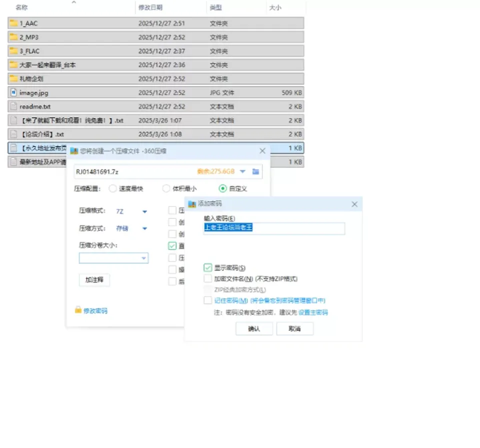Open the save path dropdown next to 剩余275.6GB

tap(243, 171)
